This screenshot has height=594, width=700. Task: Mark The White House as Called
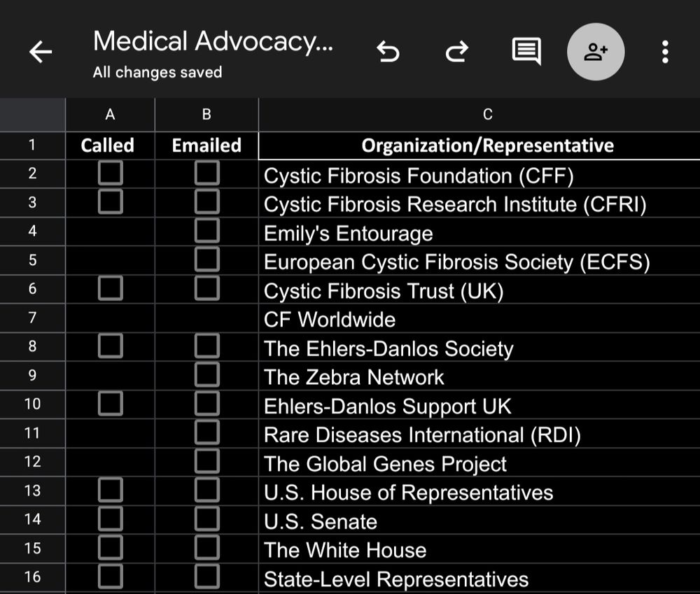[x=110, y=549]
